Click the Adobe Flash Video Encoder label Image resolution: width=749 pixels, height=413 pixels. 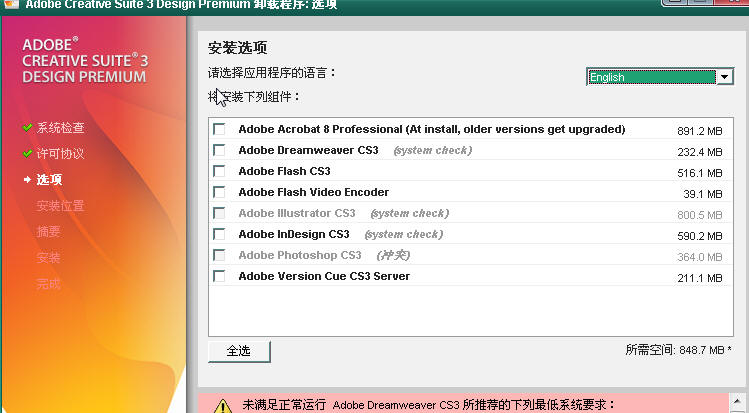tap(313, 192)
